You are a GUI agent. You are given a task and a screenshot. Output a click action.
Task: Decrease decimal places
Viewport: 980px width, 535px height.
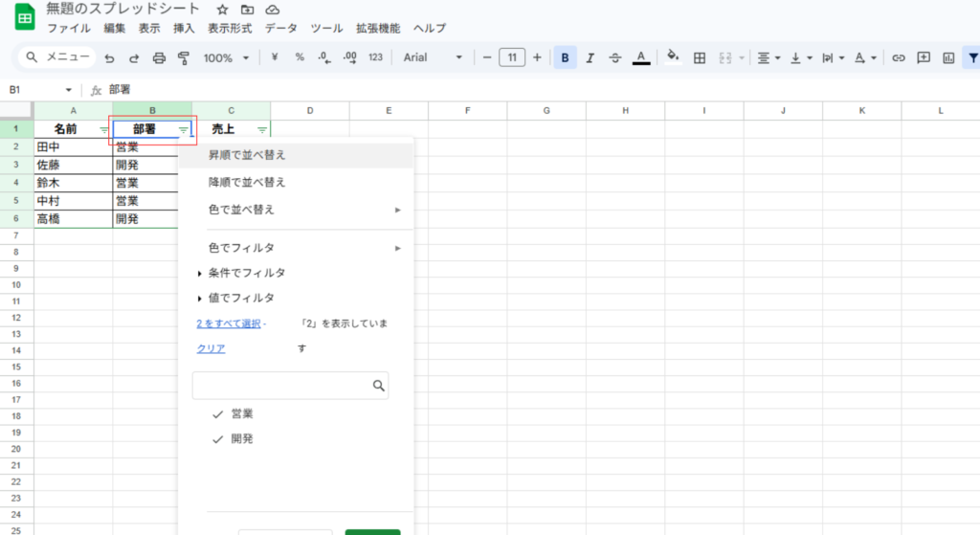click(x=324, y=57)
